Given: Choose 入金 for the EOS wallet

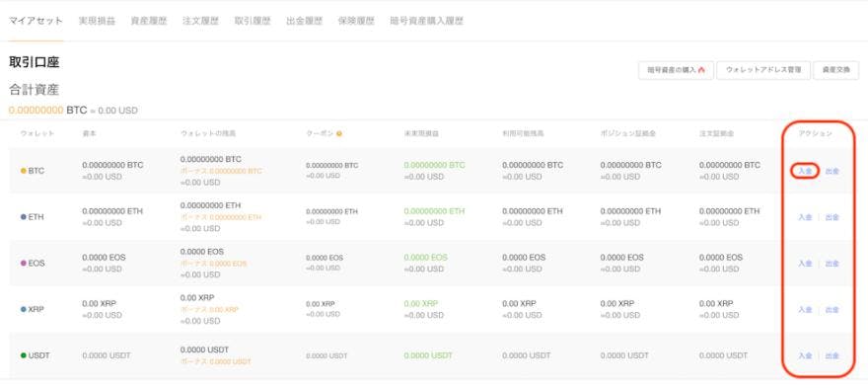Looking at the screenshot, I should pos(805,264).
